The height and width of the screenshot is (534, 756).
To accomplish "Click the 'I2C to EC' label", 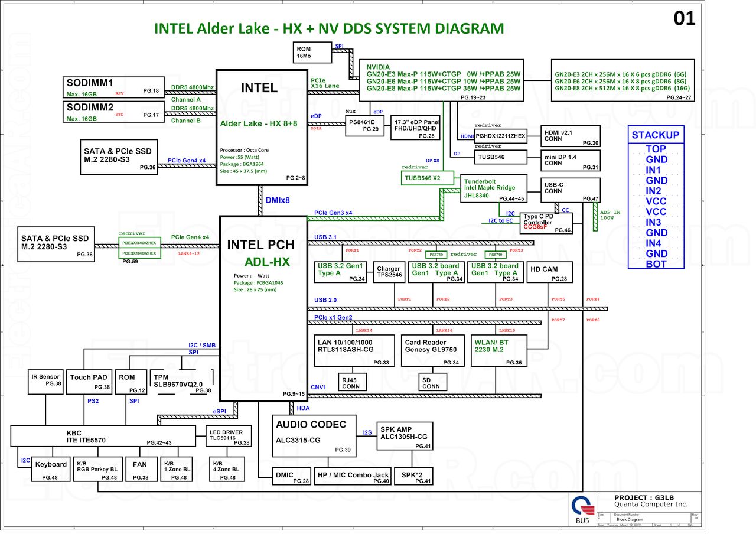I will coord(501,221).
